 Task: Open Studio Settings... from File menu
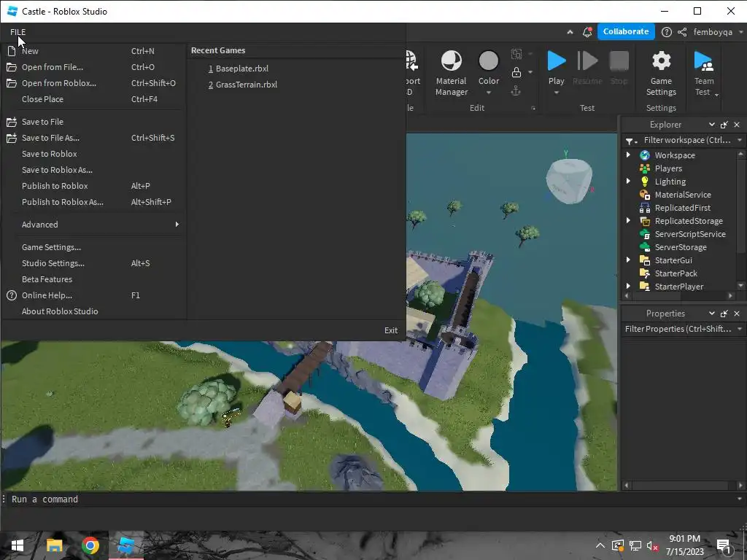pyautogui.click(x=93, y=263)
